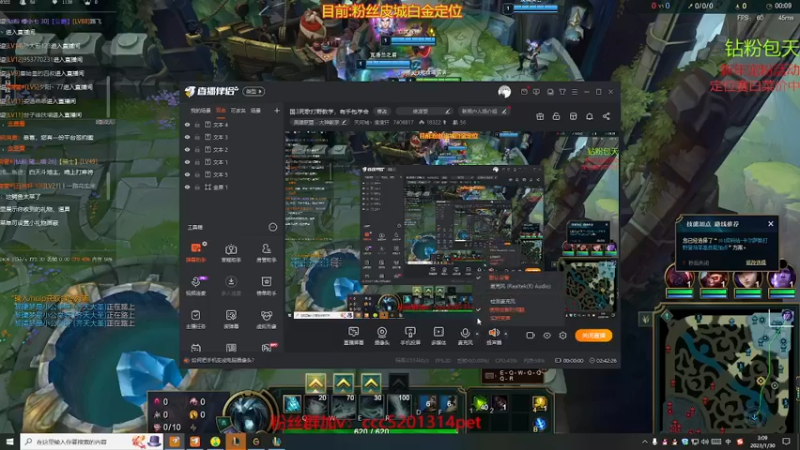Add a 摄像头 camera source

(382, 336)
